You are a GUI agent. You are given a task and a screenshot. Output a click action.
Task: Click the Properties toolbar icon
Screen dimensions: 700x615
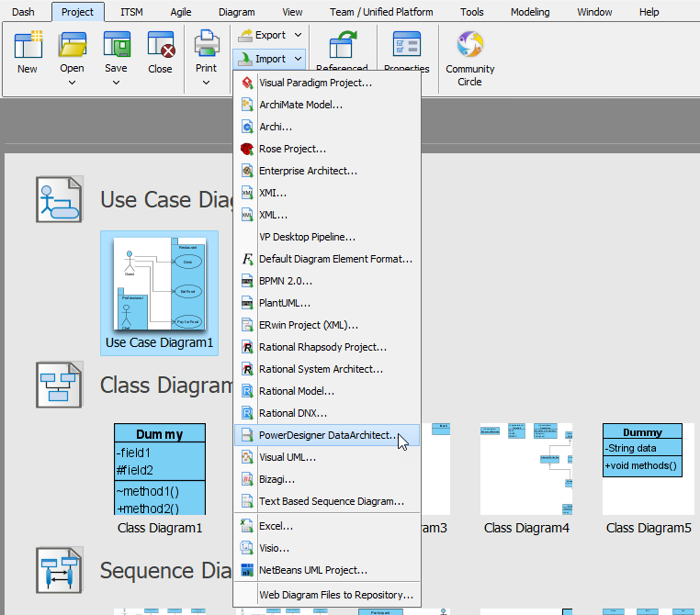pyautogui.click(x=407, y=44)
